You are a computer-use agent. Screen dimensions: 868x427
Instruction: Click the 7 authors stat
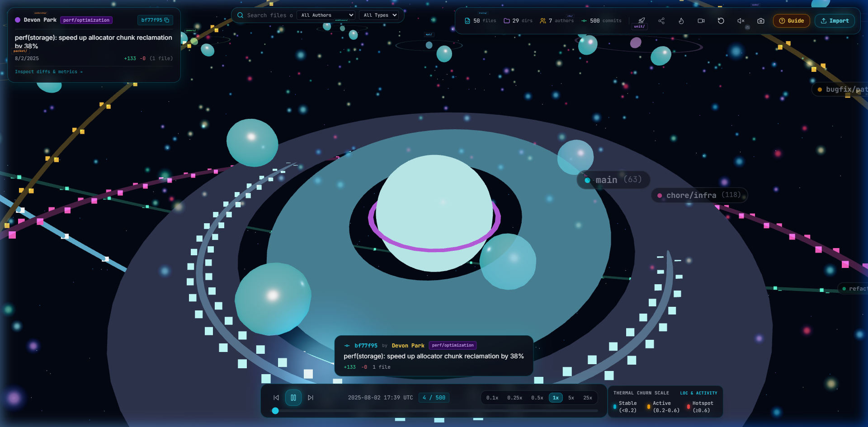(x=557, y=21)
